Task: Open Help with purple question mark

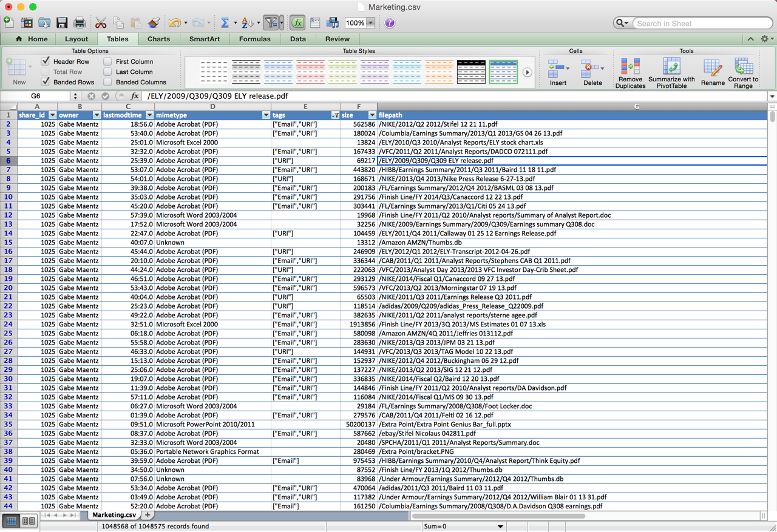Action: [x=390, y=23]
